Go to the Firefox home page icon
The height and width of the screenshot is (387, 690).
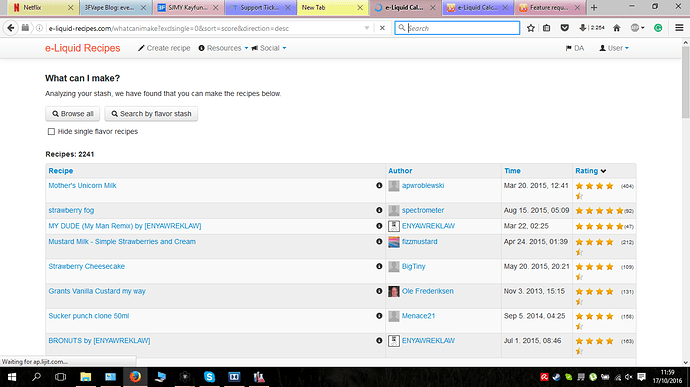pos(617,28)
